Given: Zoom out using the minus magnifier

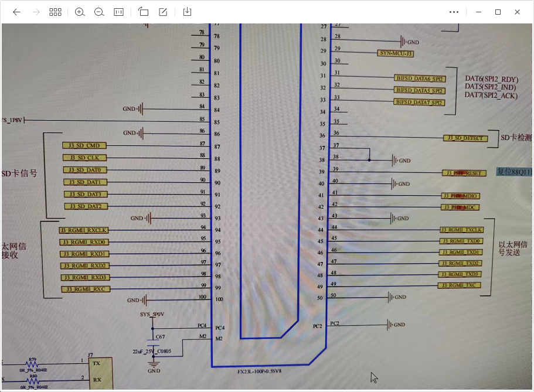Looking at the screenshot, I should [99, 12].
